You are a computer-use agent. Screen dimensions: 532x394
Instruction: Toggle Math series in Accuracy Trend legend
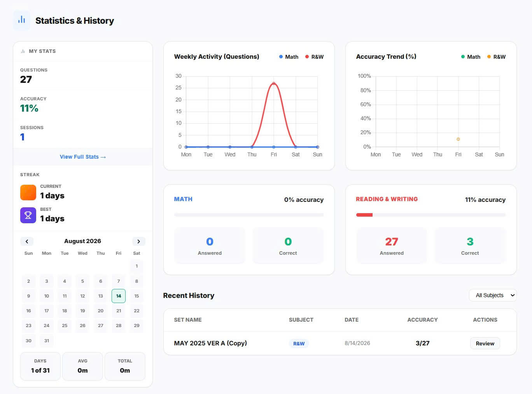(471, 57)
